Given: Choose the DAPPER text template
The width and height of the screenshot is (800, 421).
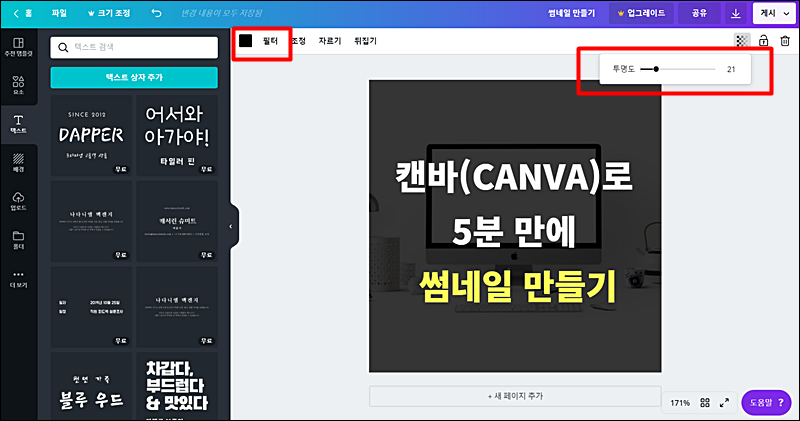Looking at the screenshot, I should tap(91, 135).
